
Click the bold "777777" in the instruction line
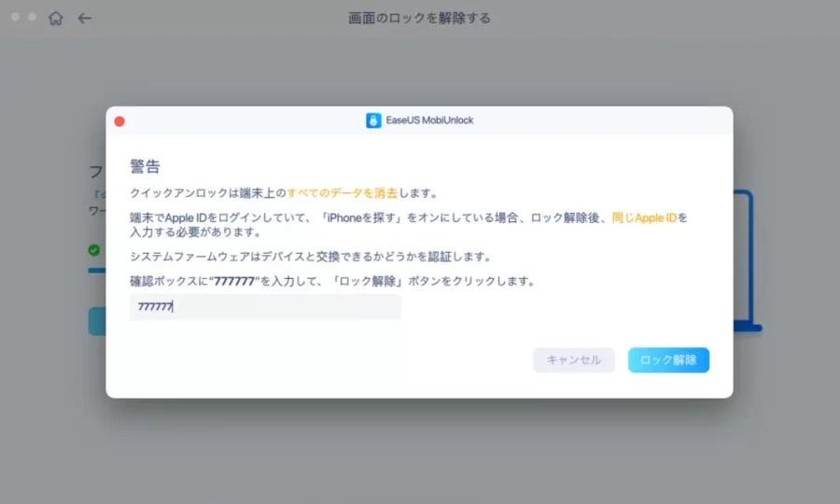pyautogui.click(x=234, y=281)
